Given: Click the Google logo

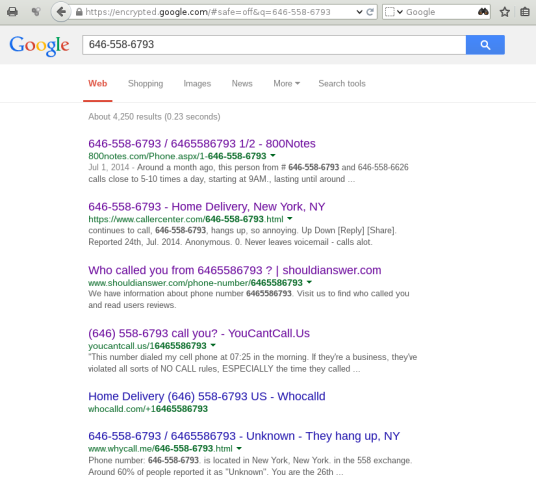Looking at the screenshot, I should (x=39, y=45).
